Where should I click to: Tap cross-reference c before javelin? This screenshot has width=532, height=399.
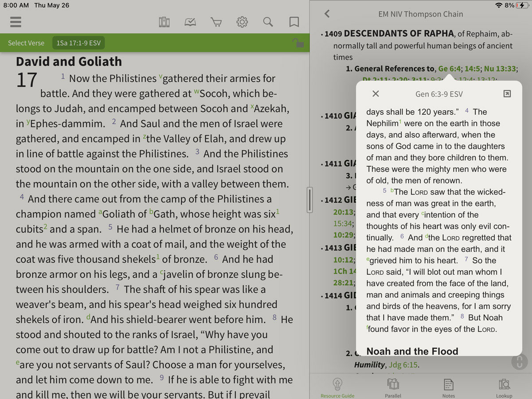click(x=162, y=272)
